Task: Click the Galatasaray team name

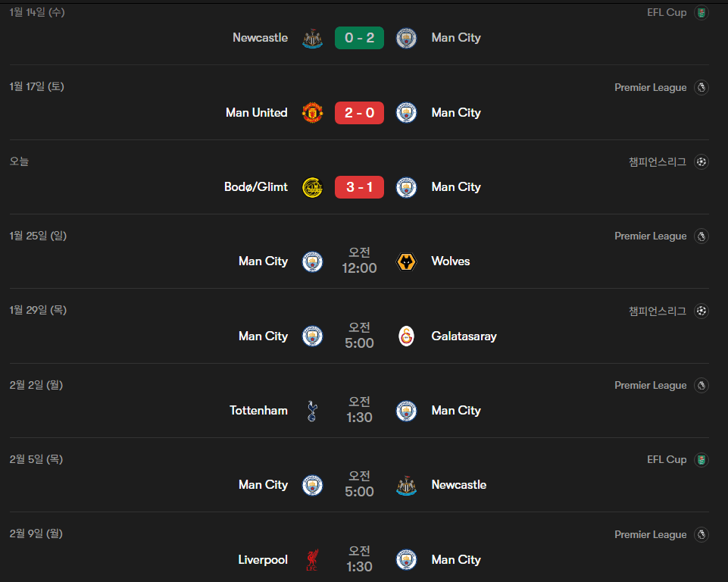Action: click(x=464, y=336)
